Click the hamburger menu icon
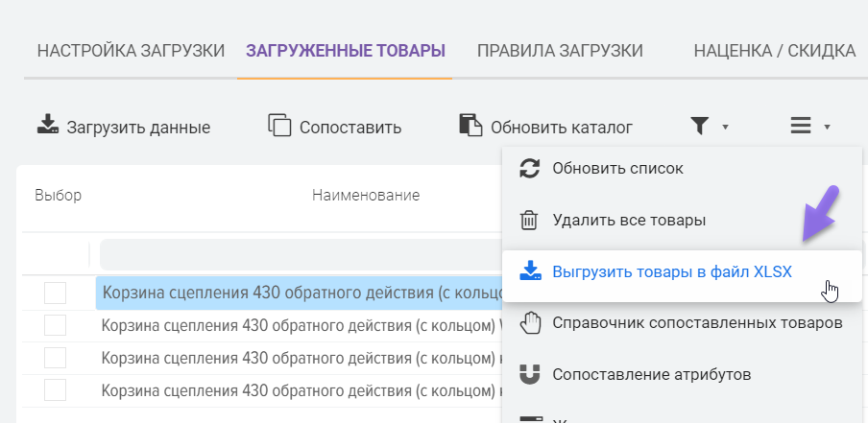Image resolution: width=868 pixels, height=423 pixels. 801,126
